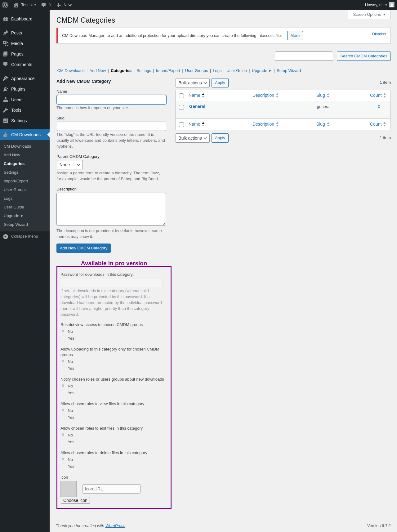Click the WordPress link in the footer
The width and height of the screenshot is (397, 532).
point(115,526)
